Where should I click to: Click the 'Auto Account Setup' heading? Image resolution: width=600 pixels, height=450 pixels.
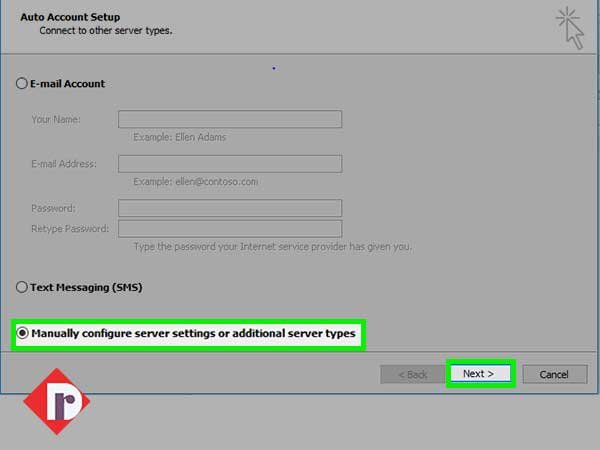70,17
